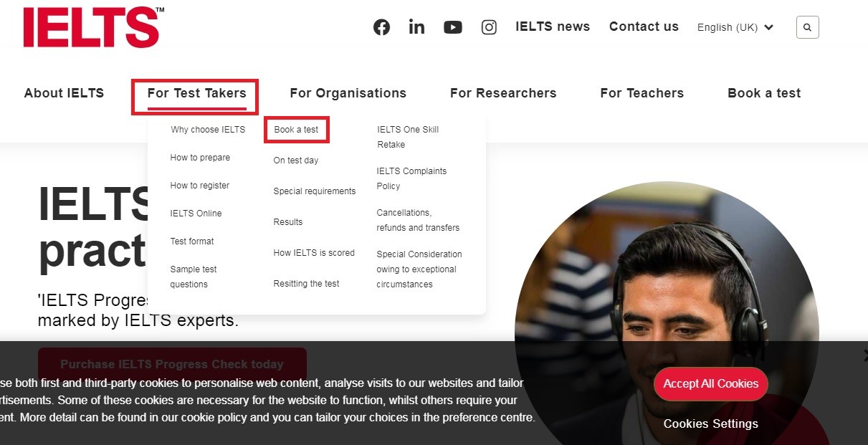This screenshot has width=868, height=445.
Task: Open the For Test Takers menu
Action: coord(196,93)
